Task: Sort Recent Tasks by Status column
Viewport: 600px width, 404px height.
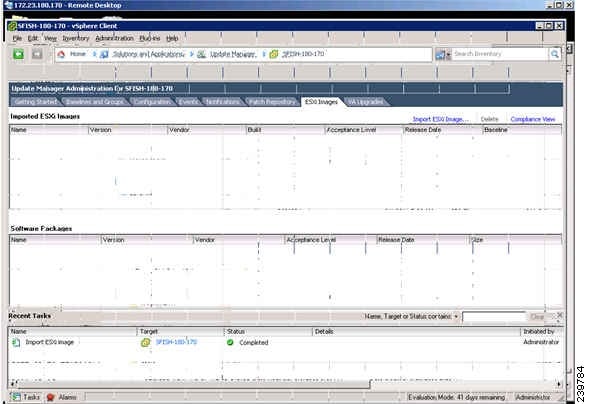Action: pos(268,332)
